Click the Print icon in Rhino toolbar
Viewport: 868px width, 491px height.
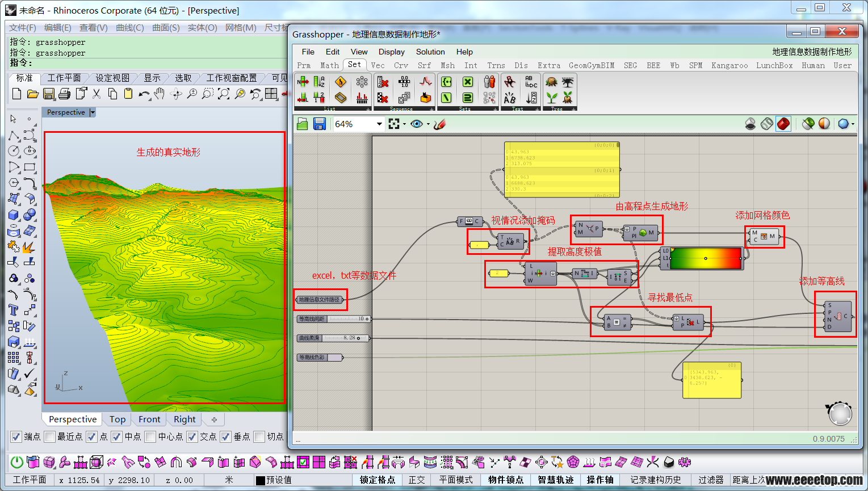(64, 94)
